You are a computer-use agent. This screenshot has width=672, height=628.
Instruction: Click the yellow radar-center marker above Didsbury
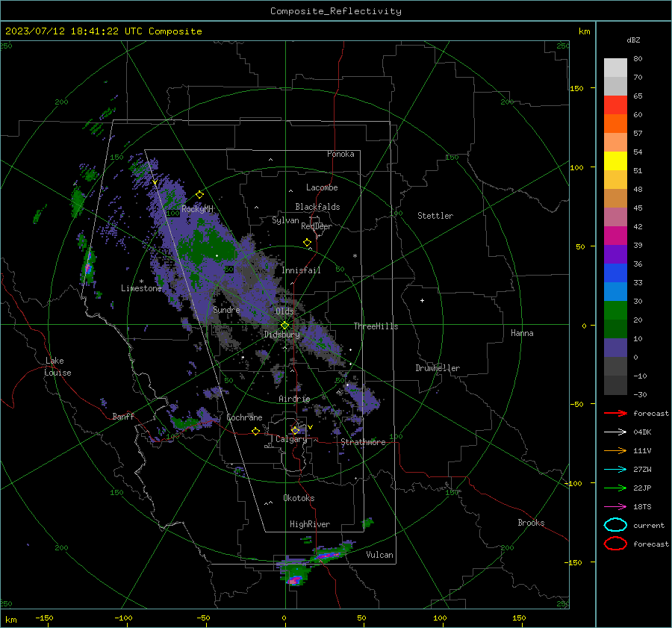(x=285, y=326)
